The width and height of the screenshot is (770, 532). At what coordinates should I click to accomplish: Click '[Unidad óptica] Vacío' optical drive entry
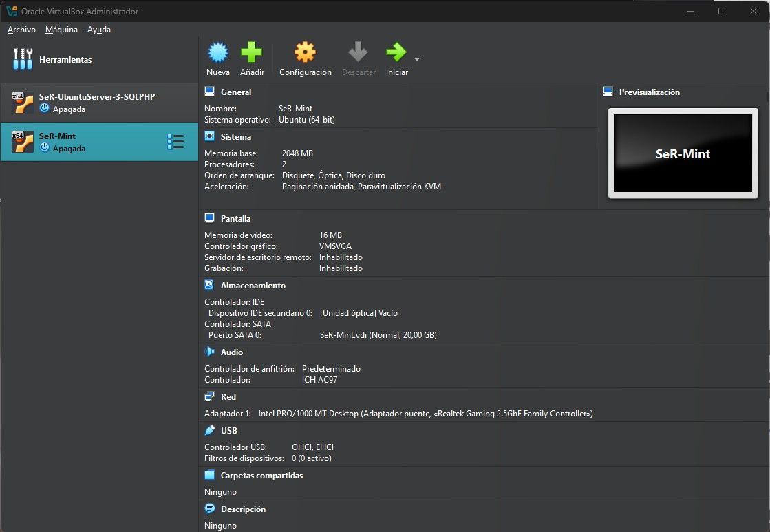[359, 313]
